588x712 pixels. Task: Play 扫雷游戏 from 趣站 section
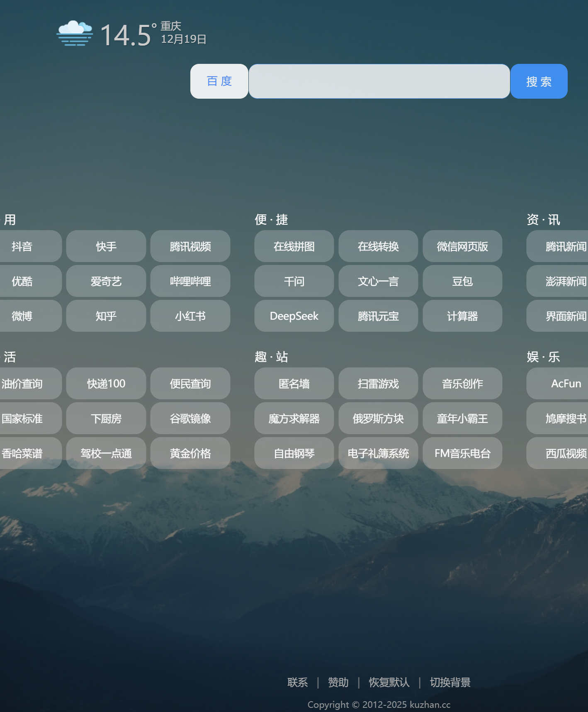click(x=378, y=384)
